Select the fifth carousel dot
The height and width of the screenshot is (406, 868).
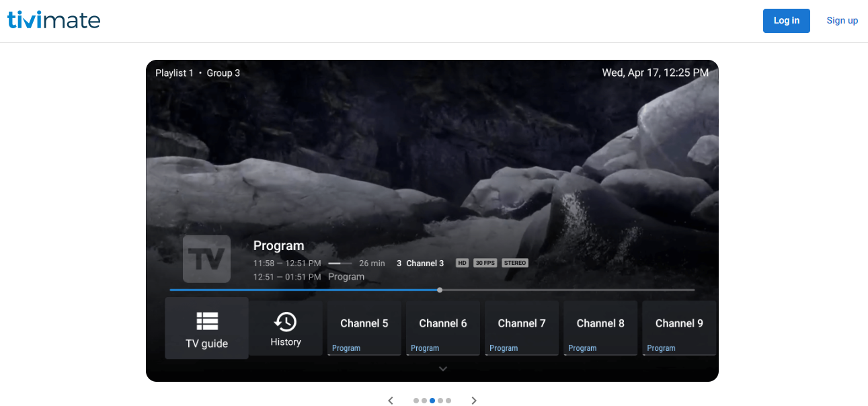coord(448,401)
